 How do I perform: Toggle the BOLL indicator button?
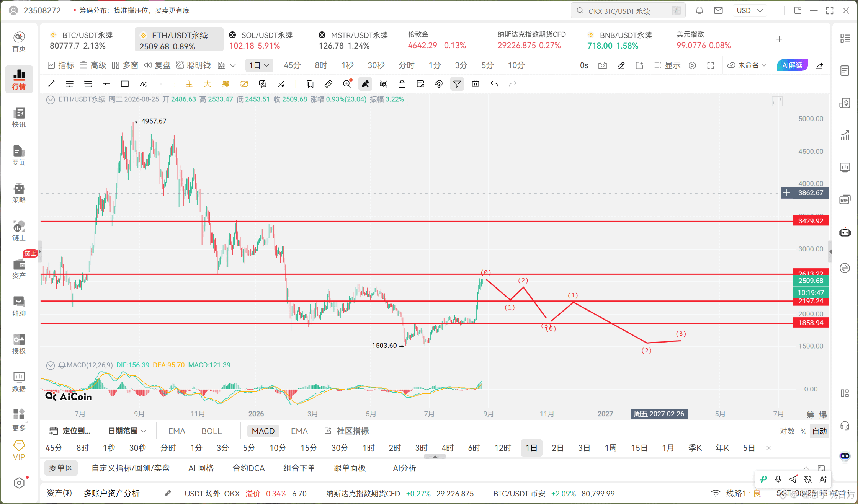click(x=212, y=431)
